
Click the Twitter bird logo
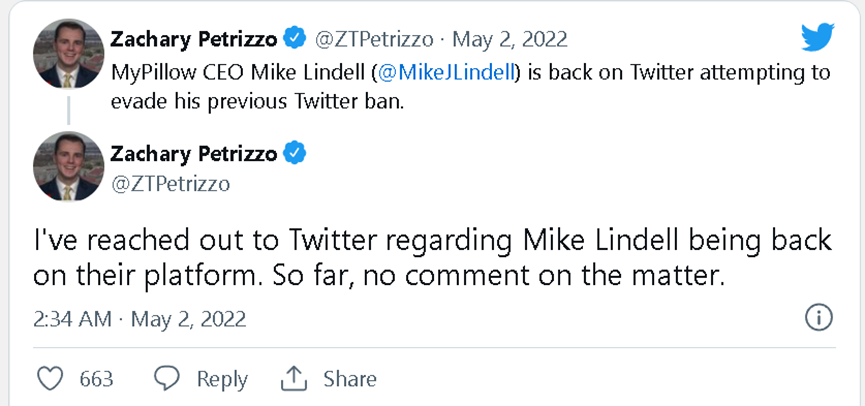pos(817,38)
